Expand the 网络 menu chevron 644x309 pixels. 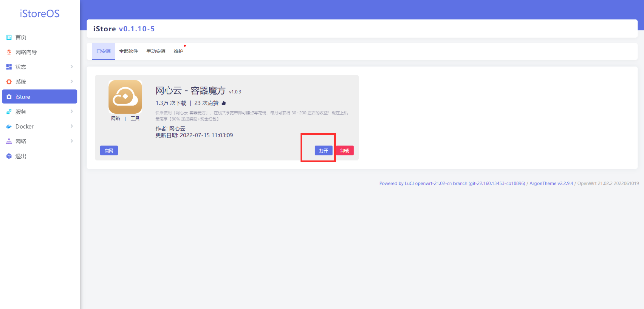pos(72,141)
